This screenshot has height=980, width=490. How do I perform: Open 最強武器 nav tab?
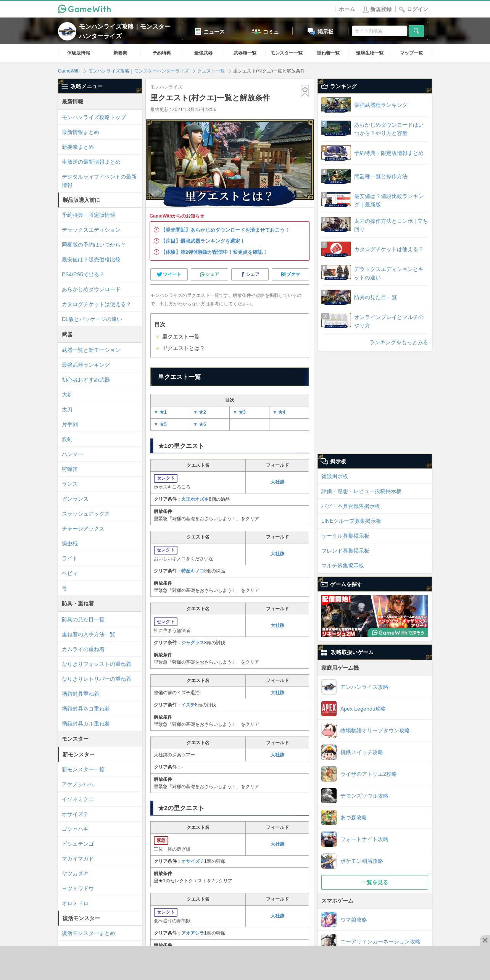pos(203,53)
